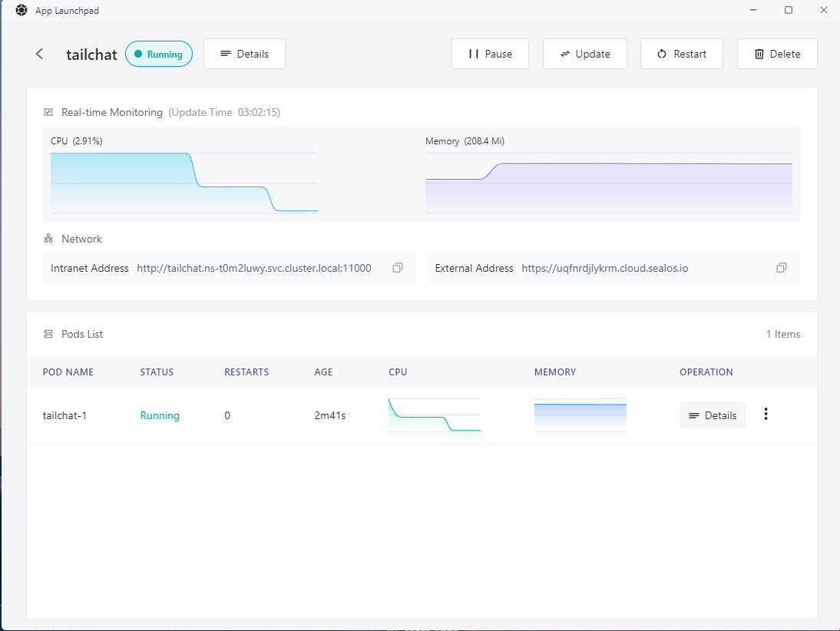Screen dimensions: 840x631
Task: Click tailchat-1 pod CPU mini chart
Action: [435, 415]
